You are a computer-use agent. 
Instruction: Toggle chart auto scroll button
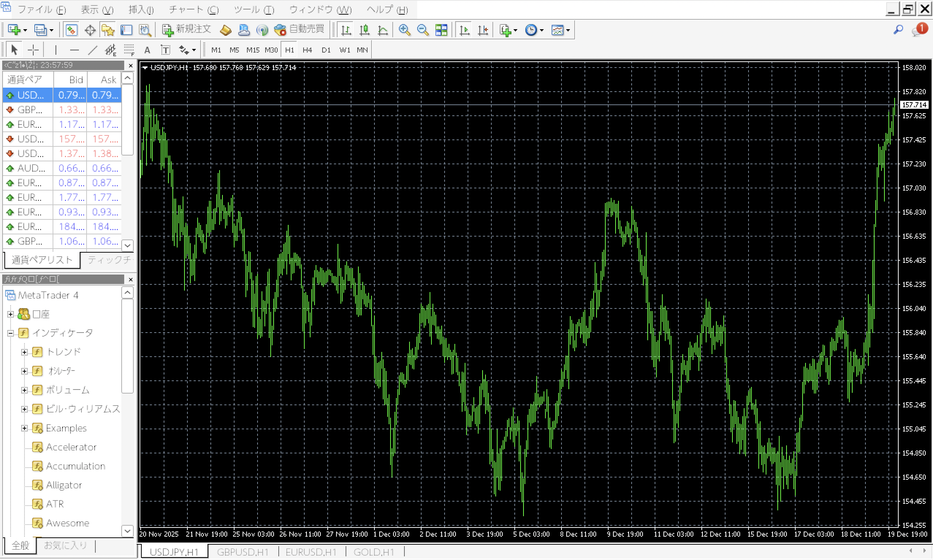pos(464,30)
